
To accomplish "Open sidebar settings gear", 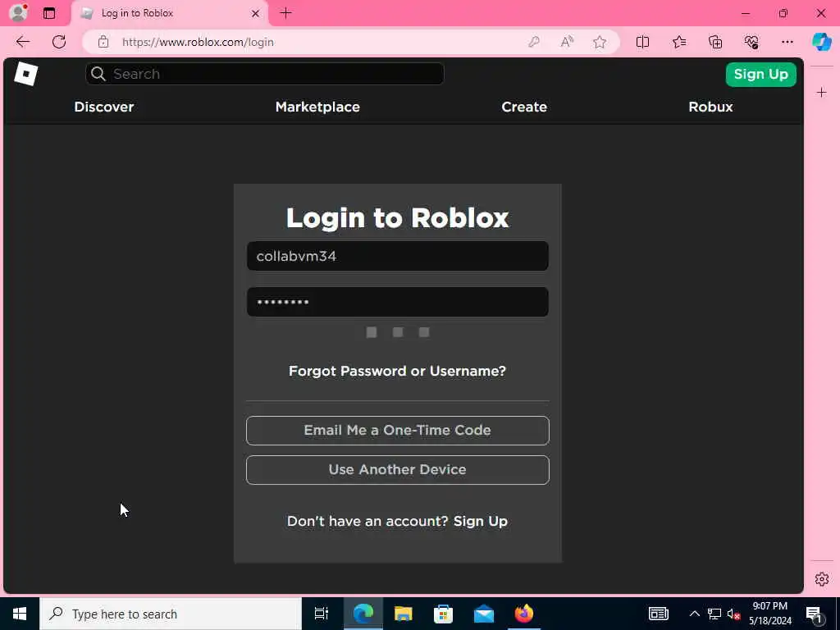I will [x=822, y=579].
